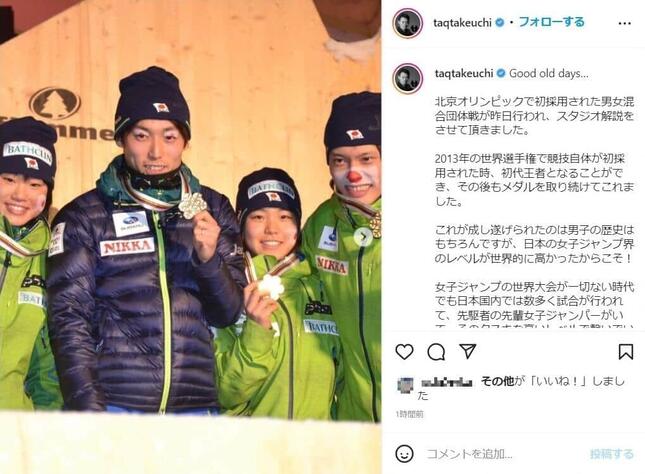The image size is (645, 474).
Task: Add a comment in コメントを追加 field
Action: pyautogui.click(x=504, y=454)
